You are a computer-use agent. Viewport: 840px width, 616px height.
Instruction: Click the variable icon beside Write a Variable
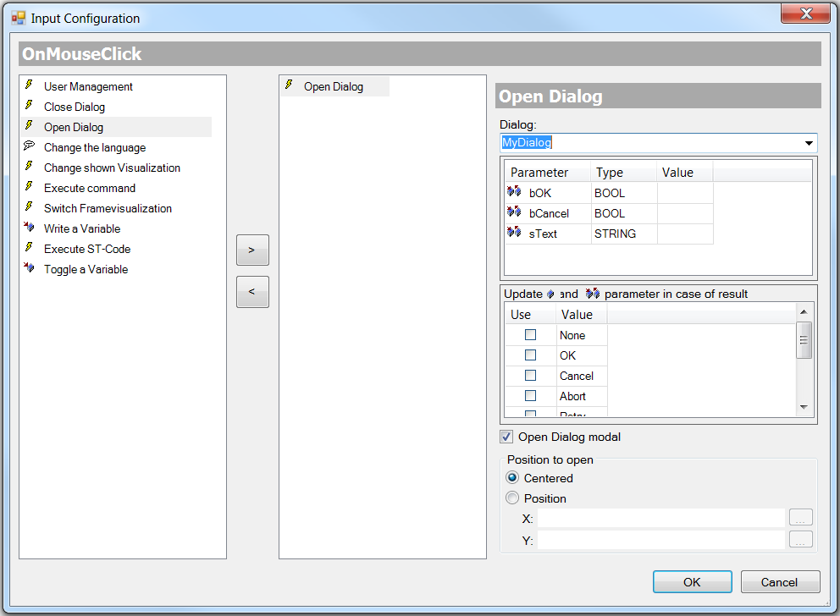point(29,227)
